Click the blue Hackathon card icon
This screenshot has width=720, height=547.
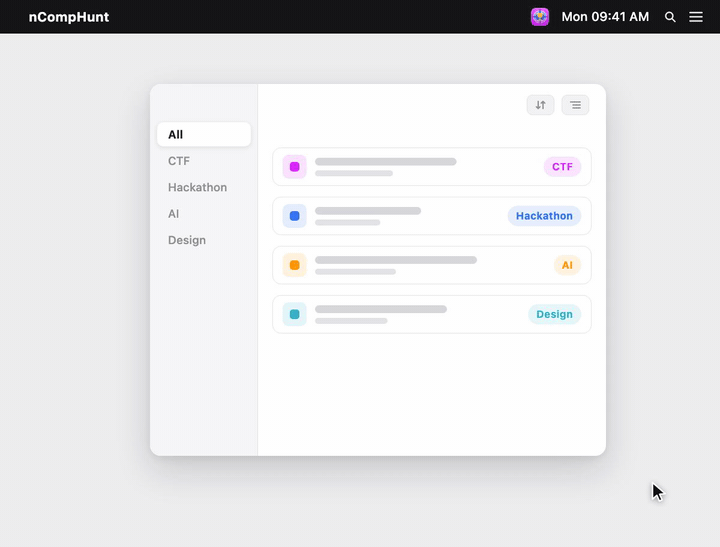(294, 216)
